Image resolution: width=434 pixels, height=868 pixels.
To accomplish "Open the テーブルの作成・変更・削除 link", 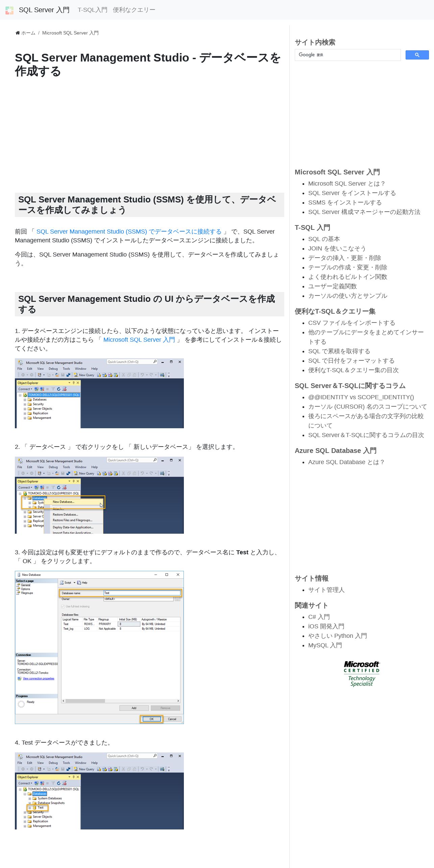I will 348,267.
